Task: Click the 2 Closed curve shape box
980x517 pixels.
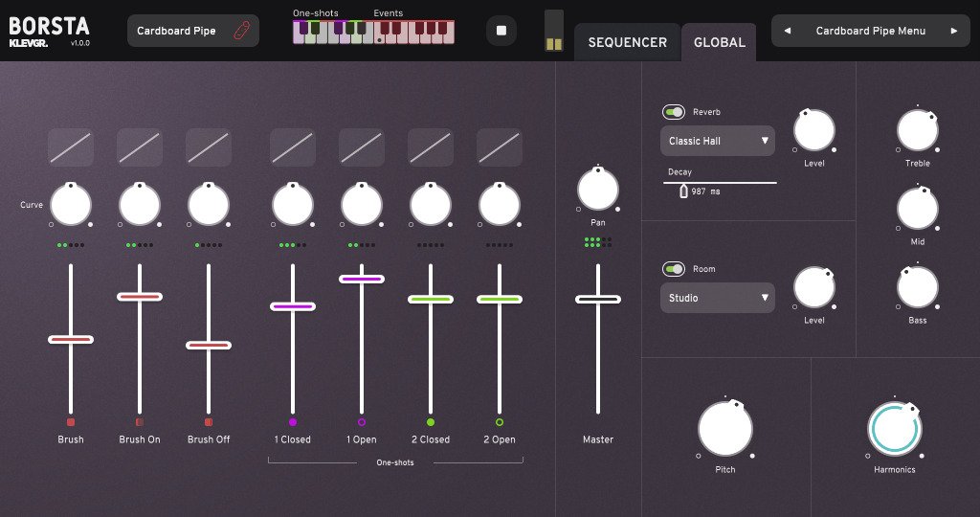Action: coord(431,147)
